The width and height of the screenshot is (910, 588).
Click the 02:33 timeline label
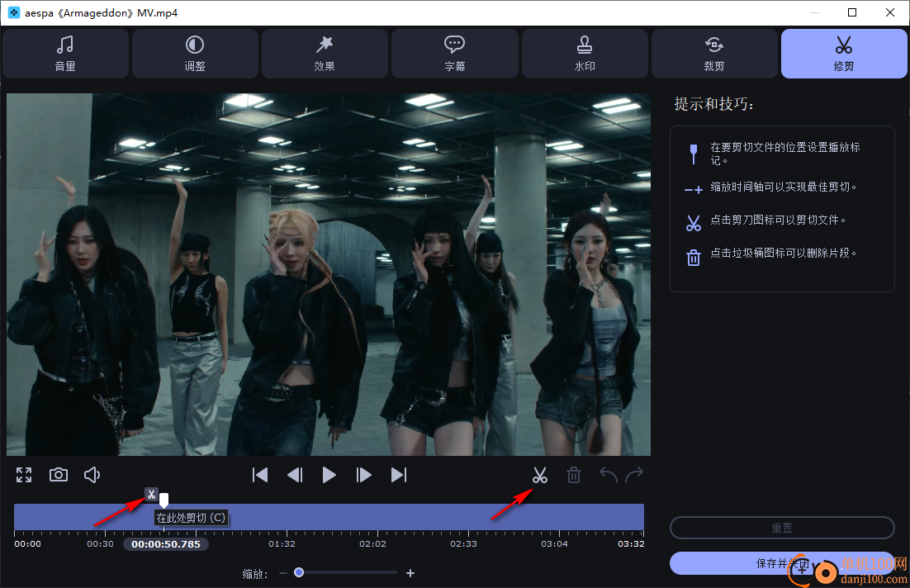pyautogui.click(x=463, y=544)
